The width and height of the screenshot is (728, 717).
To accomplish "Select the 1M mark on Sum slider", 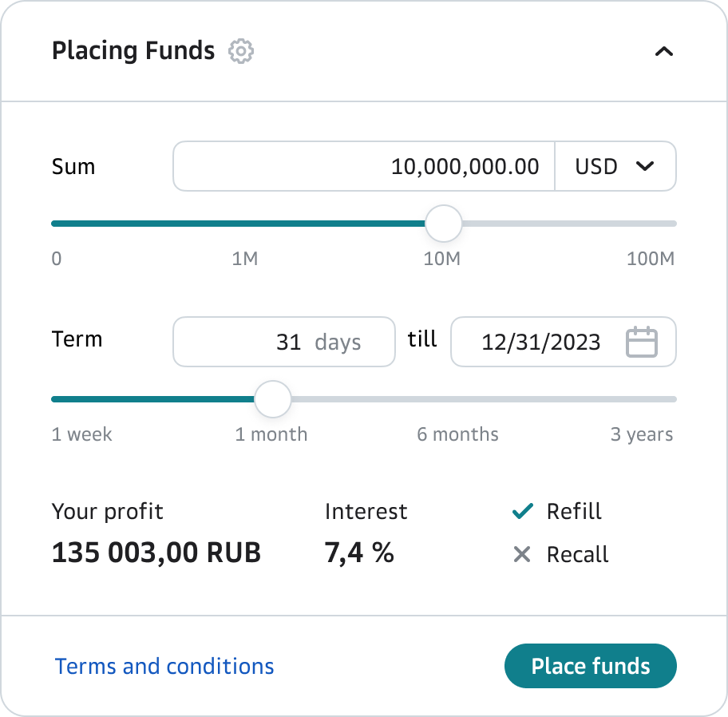I will point(244,259).
